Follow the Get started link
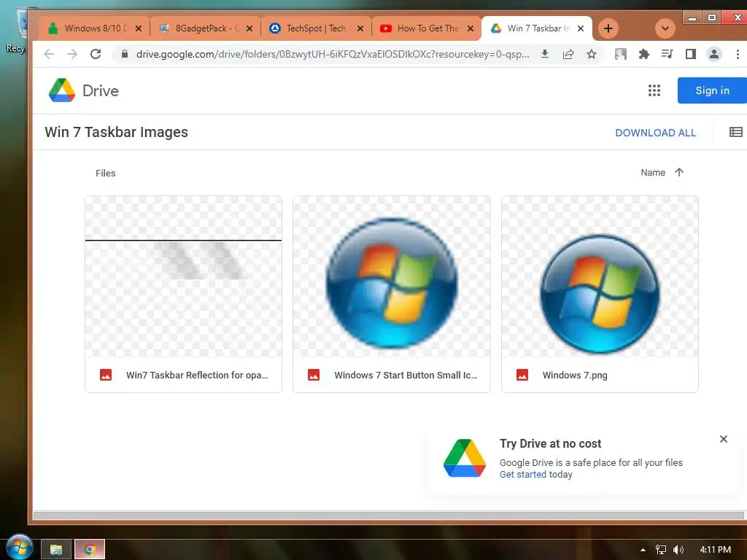 click(x=522, y=474)
